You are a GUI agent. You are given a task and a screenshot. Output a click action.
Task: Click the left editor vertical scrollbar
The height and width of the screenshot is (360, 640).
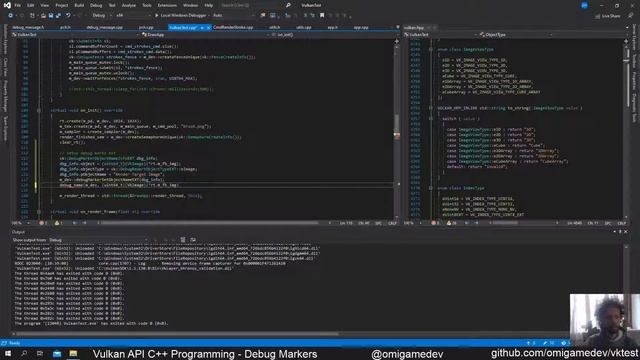397,130
